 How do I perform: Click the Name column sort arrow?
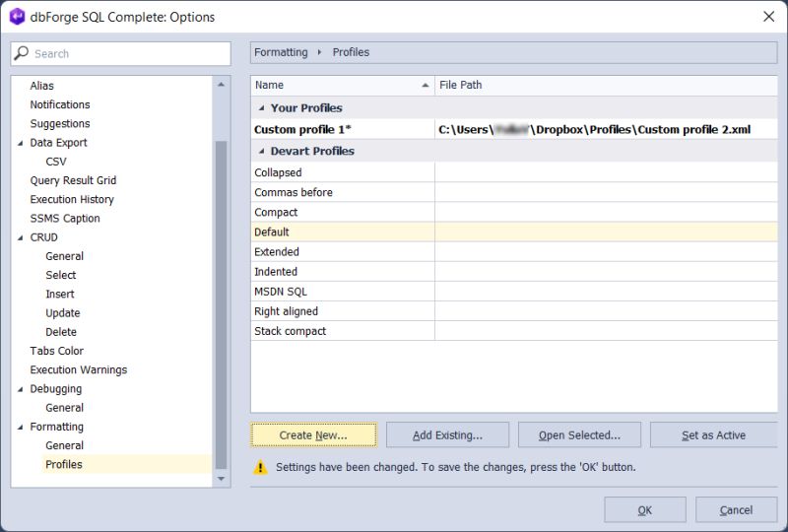[x=426, y=85]
